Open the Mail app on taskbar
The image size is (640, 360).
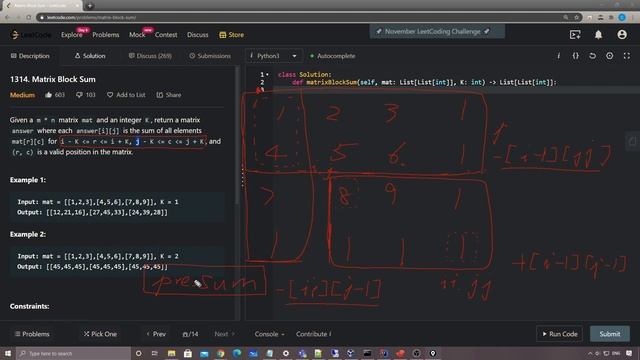[x=204, y=353]
